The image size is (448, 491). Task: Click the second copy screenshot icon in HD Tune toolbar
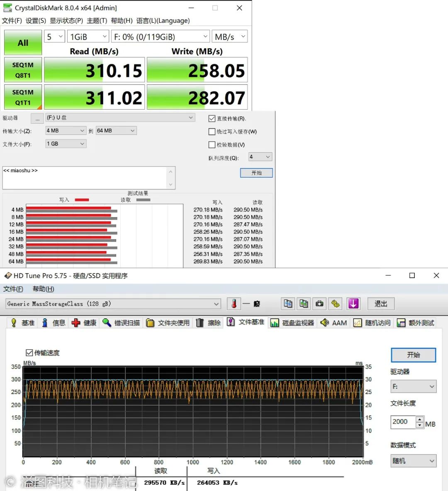coord(304,303)
